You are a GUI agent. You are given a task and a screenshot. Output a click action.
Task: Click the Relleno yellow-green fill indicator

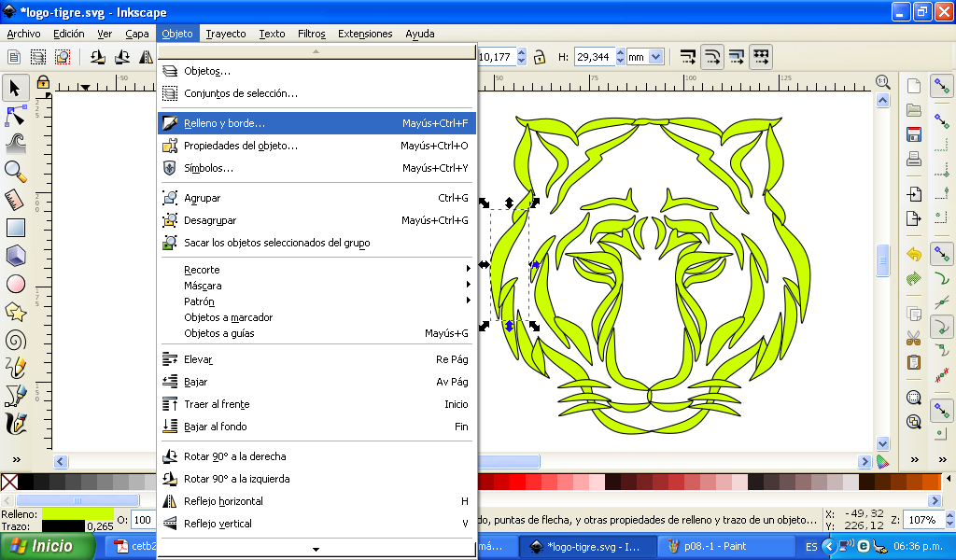77,513
